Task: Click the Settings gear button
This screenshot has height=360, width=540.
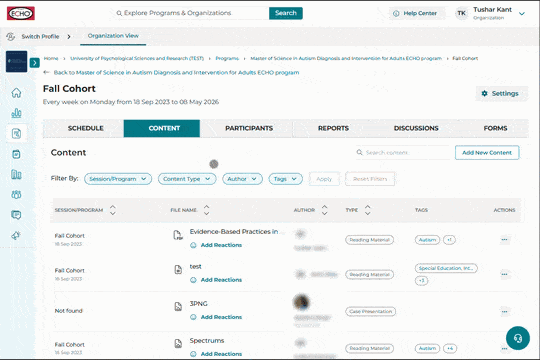Action: [501, 93]
